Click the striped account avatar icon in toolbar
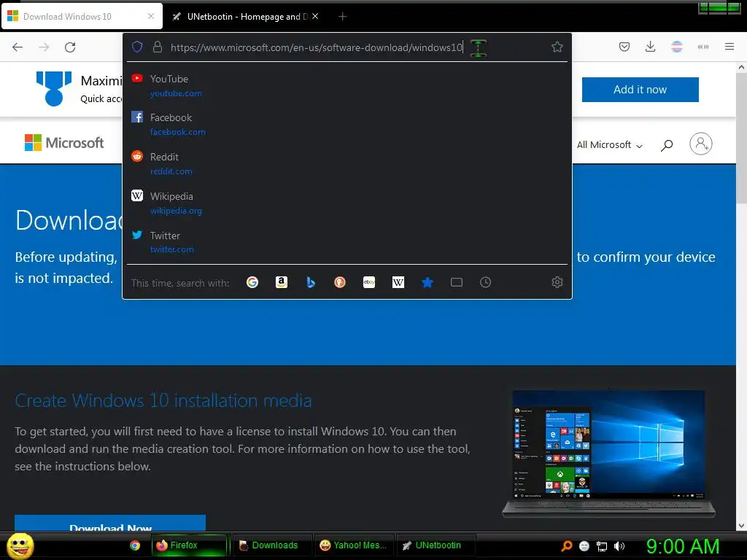The image size is (747, 560). click(x=677, y=47)
